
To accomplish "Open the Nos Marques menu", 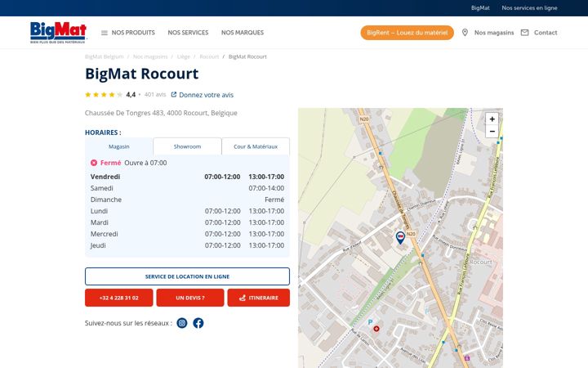I will pos(243,33).
